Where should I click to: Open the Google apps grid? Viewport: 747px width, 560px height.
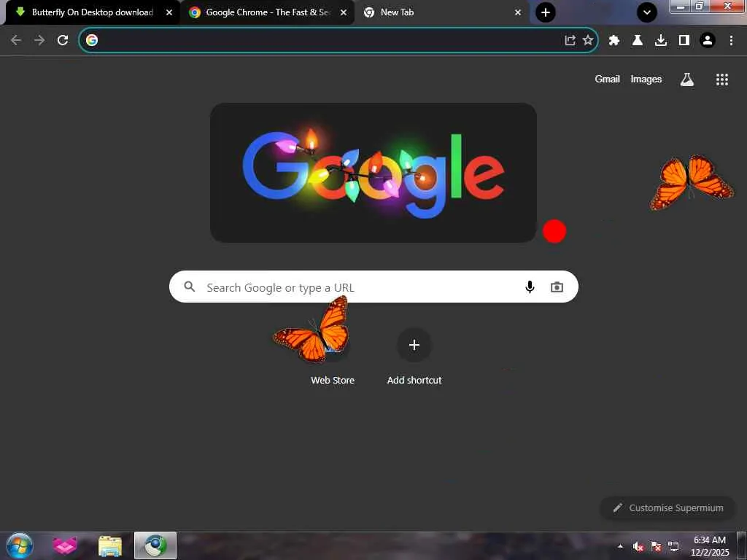(x=722, y=79)
